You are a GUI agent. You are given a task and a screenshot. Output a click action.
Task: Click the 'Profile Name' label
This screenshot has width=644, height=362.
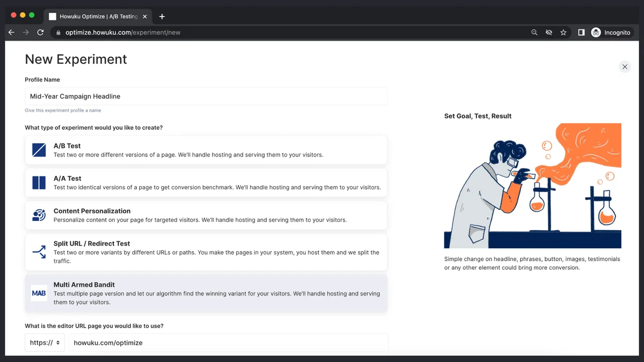pos(42,79)
